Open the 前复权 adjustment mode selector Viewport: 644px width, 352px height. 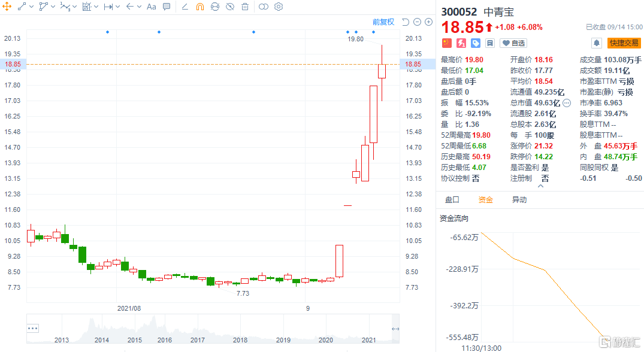tap(383, 22)
